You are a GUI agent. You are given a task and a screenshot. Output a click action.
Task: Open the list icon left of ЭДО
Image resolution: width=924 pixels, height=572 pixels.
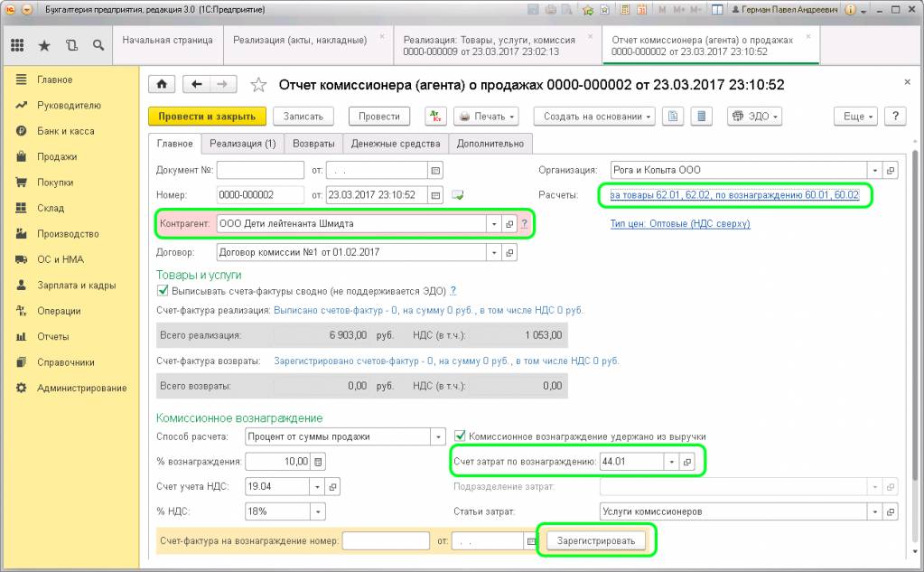point(701,117)
